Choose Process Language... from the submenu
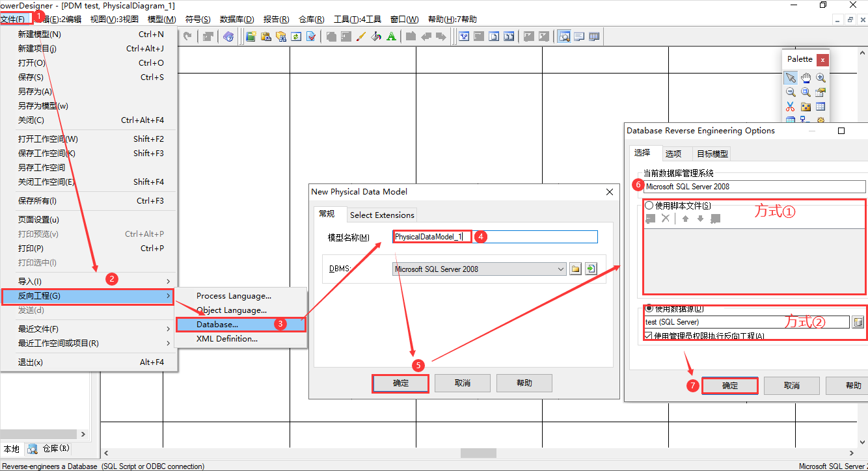 coord(241,295)
